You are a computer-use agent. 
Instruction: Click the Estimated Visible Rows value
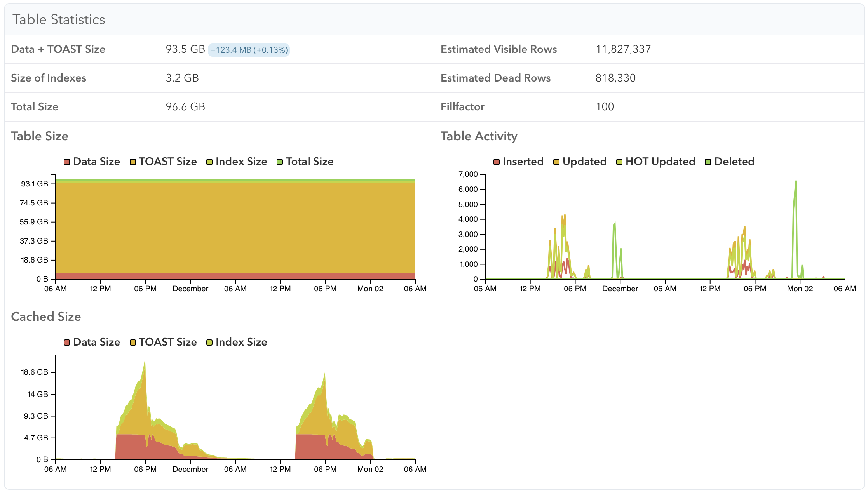[x=623, y=49]
